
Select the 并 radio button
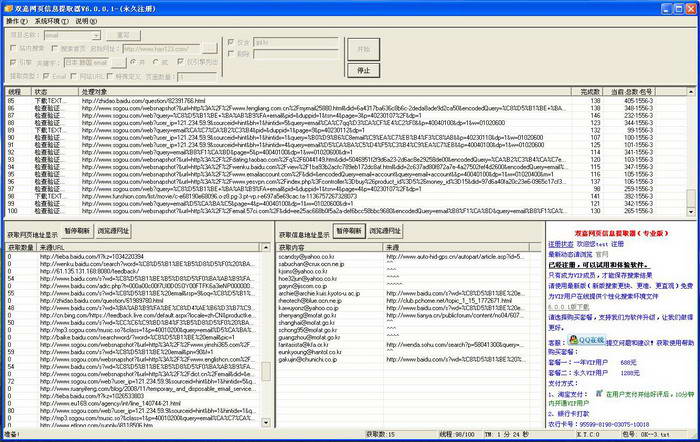133,62
